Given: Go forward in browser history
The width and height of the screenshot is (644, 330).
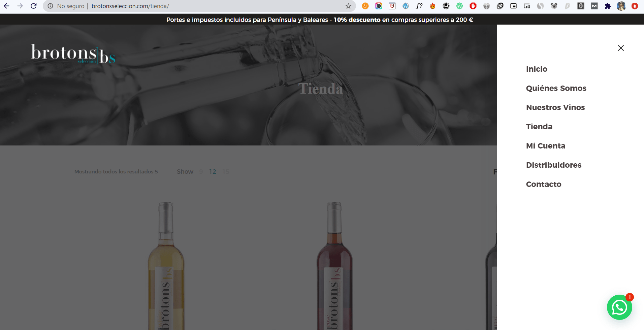Looking at the screenshot, I should 20,6.
